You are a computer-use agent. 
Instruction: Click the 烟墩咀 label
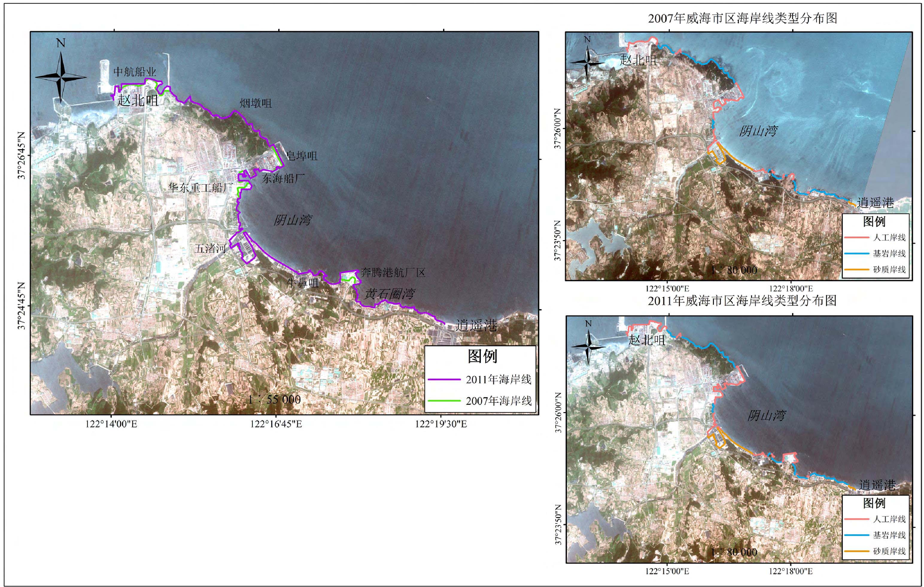click(x=256, y=103)
